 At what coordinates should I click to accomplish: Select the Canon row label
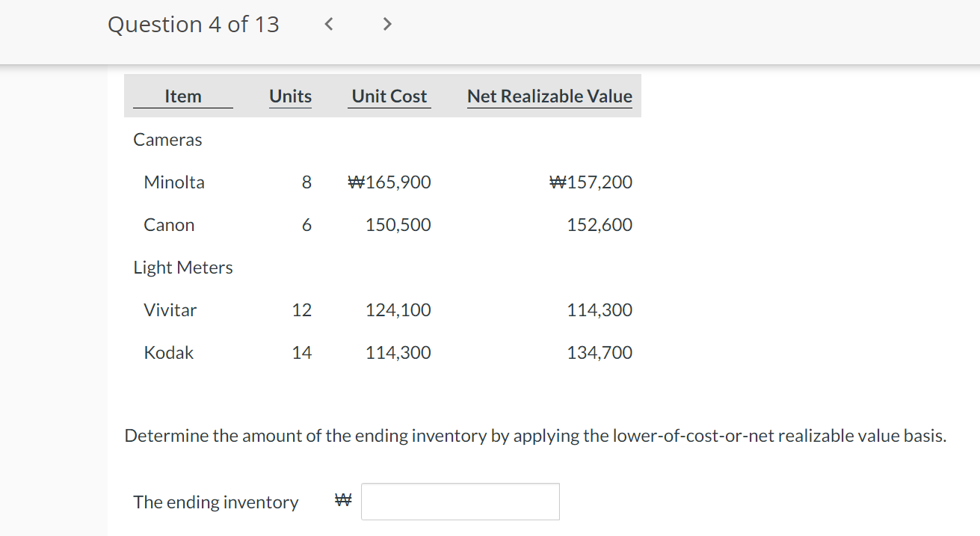coord(169,225)
